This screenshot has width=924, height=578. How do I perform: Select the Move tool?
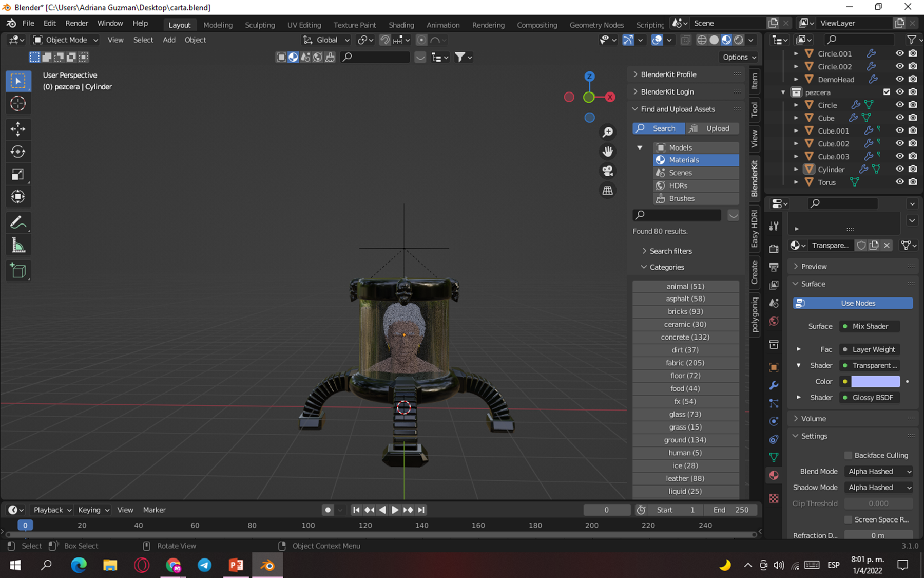[x=18, y=129]
